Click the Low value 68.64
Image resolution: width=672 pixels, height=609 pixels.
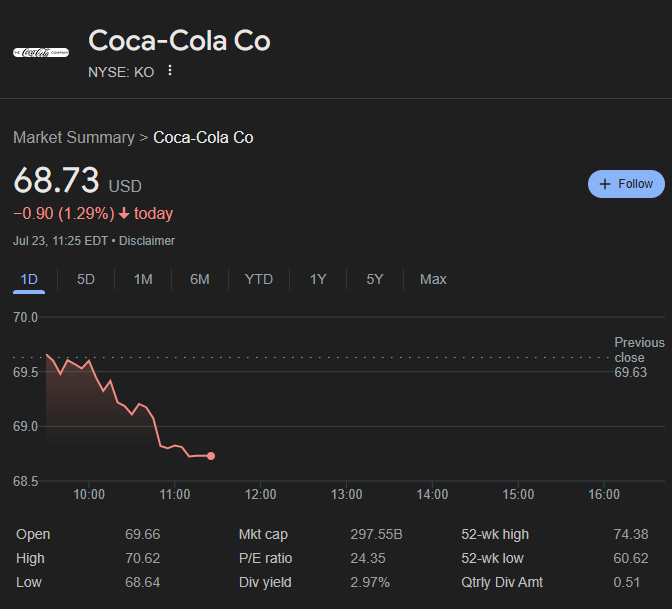[143, 582]
